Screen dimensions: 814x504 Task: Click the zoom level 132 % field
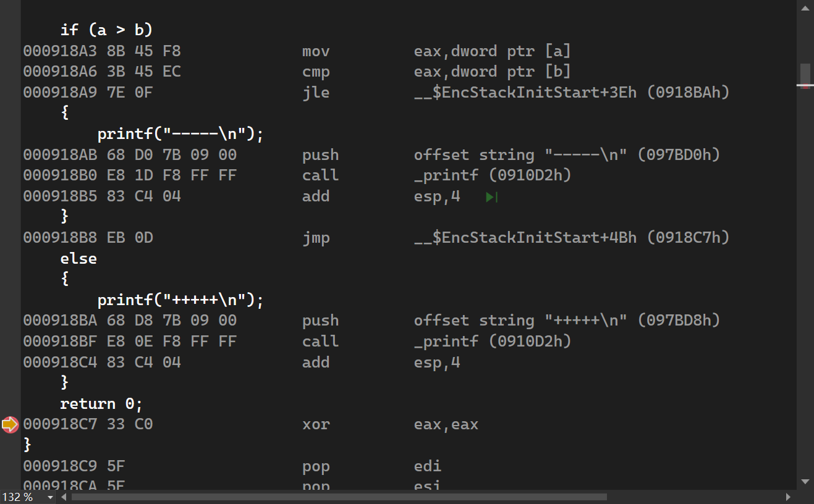pos(19,497)
